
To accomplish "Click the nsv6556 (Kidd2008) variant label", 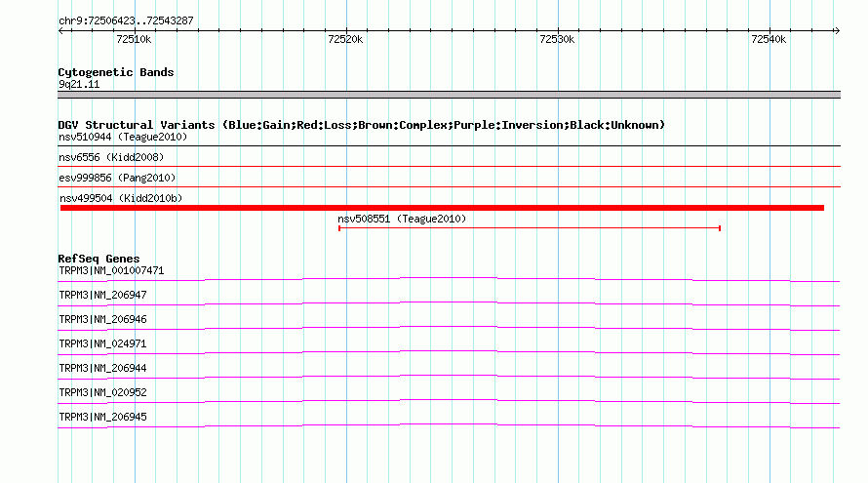I will pos(111,157).
